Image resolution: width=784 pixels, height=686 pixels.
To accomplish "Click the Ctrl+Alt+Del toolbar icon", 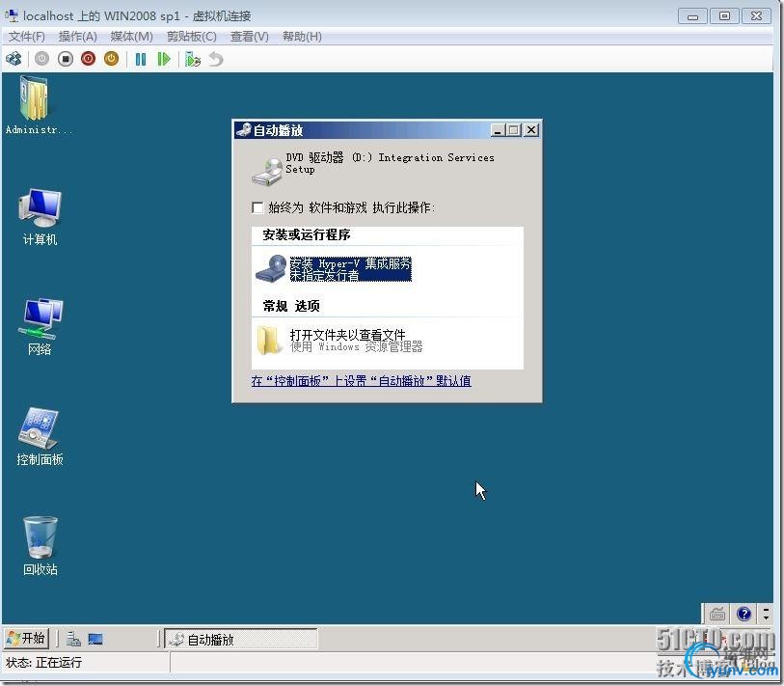I will tap(14, 59).
